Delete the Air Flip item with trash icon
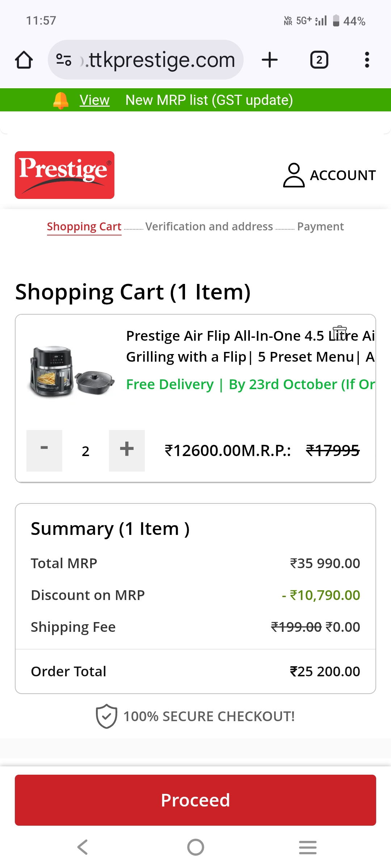 [x=340, y=333]
